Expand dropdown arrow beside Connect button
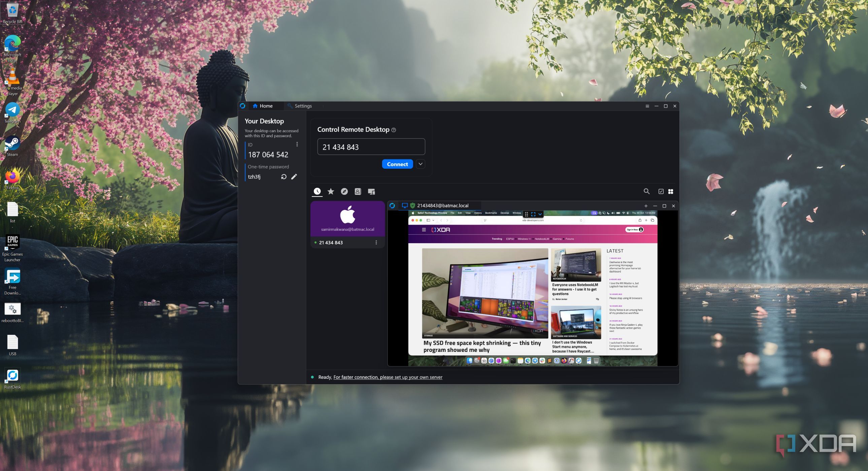Viewport: 868px width, 471px height. click(420, 164)
